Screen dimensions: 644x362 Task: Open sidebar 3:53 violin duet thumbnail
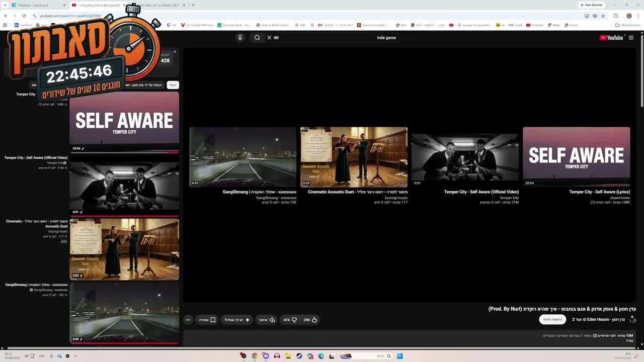click(x=124, y=249)
